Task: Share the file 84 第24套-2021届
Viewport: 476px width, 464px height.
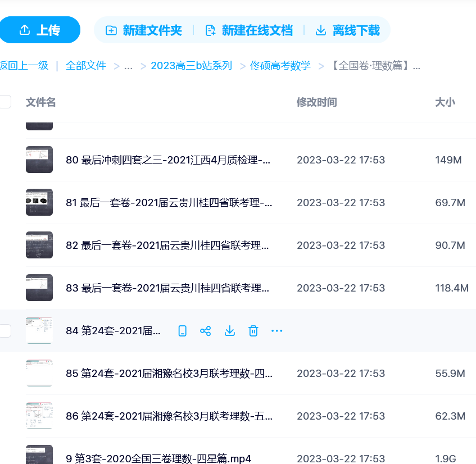Action: pyautogui.click(x=206, y=331)
